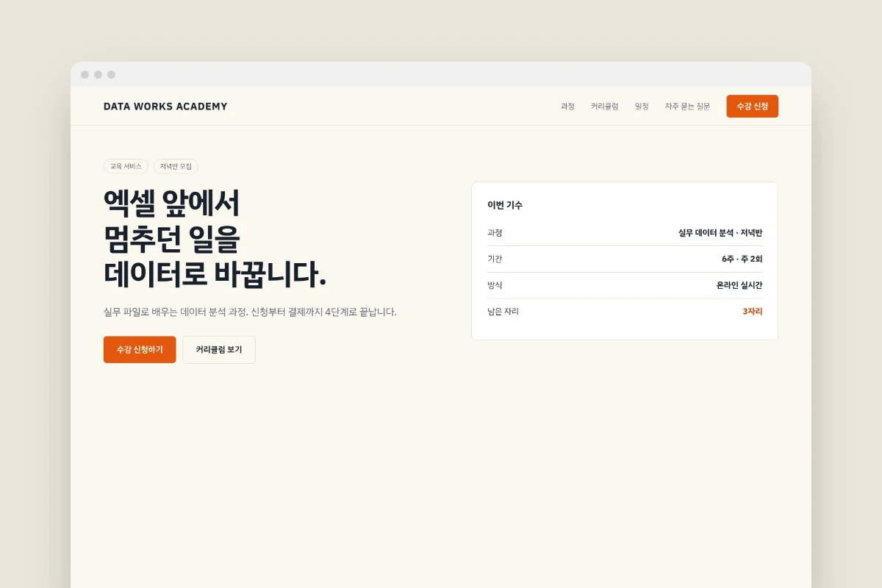Screen dimensions: 882x588
Task: Click the 6주 · 주 2회 value
Action: [x=742, y=259]
